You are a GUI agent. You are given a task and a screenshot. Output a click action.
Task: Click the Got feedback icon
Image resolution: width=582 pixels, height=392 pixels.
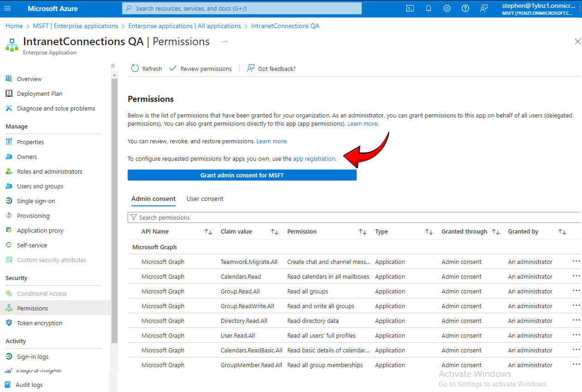pyautogui.click(x=251, y=69)
